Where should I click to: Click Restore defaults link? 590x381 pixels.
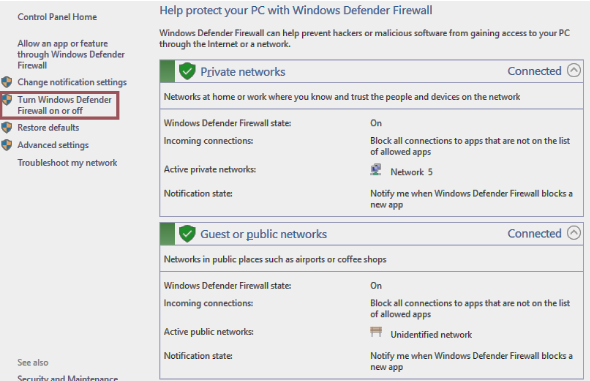click(x=48, y=128)
